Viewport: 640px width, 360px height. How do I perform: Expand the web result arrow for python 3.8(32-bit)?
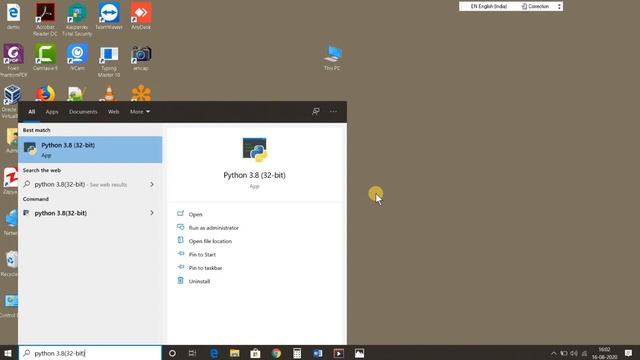pyautogui.click(x=152, y=184)
